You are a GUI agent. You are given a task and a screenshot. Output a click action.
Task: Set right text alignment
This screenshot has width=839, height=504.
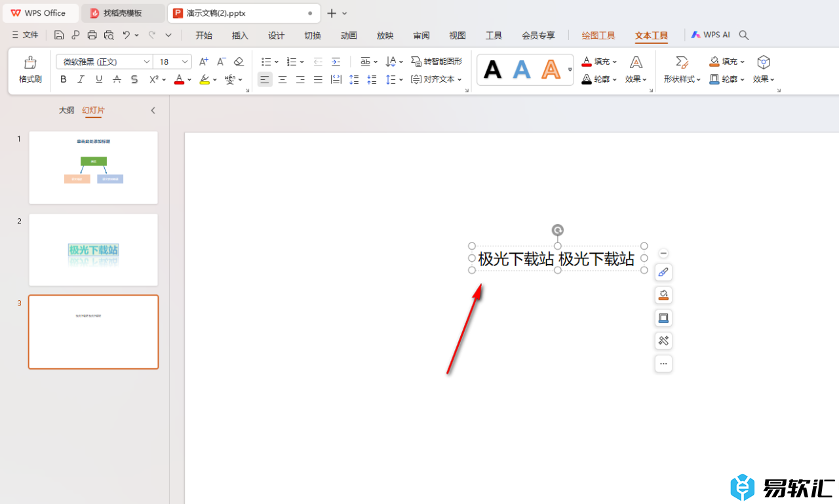click(x=300, y=79)
